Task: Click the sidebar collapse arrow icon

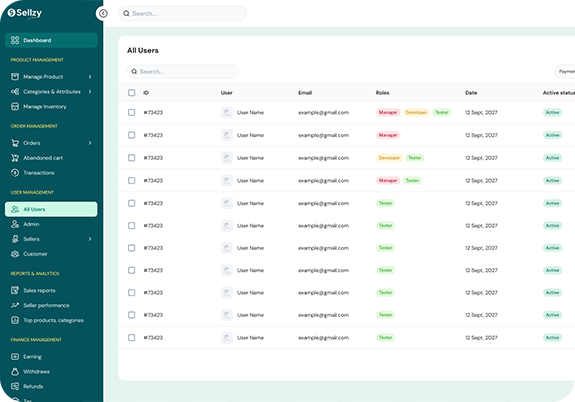Action: (103, 14)
